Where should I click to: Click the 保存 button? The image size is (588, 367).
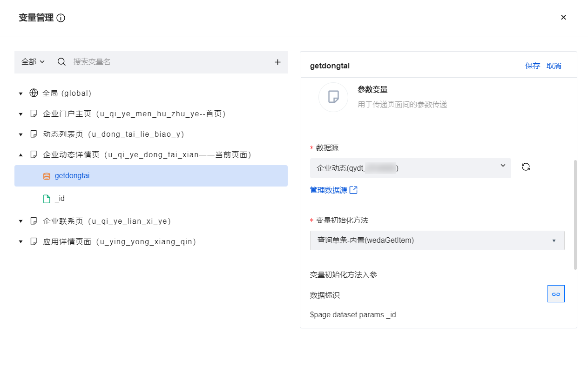point(533,66)
